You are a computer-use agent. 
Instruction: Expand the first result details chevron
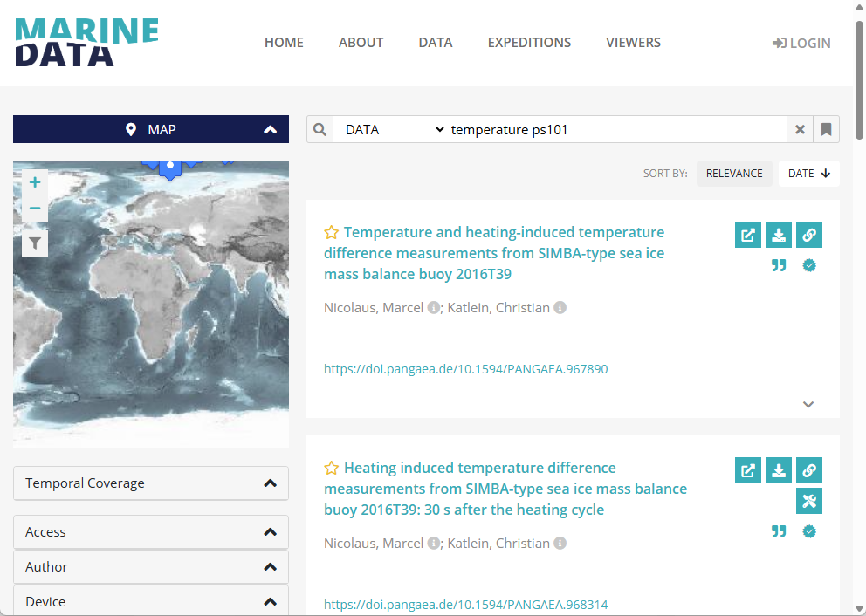(808, 404)
